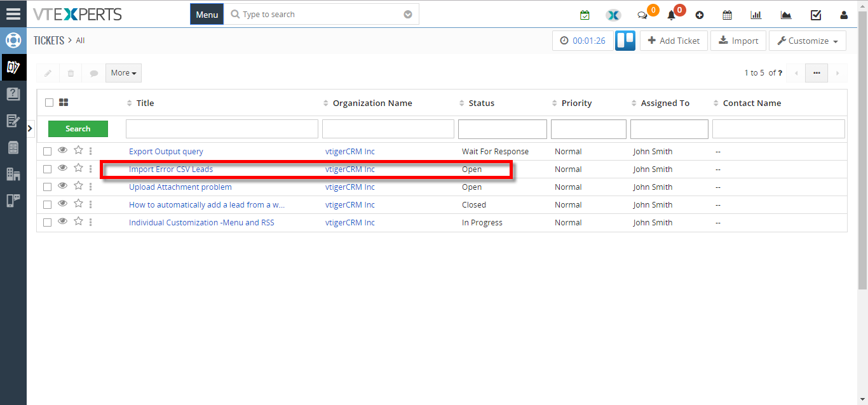Check the Upload Attachment problem checkbox

47,187
